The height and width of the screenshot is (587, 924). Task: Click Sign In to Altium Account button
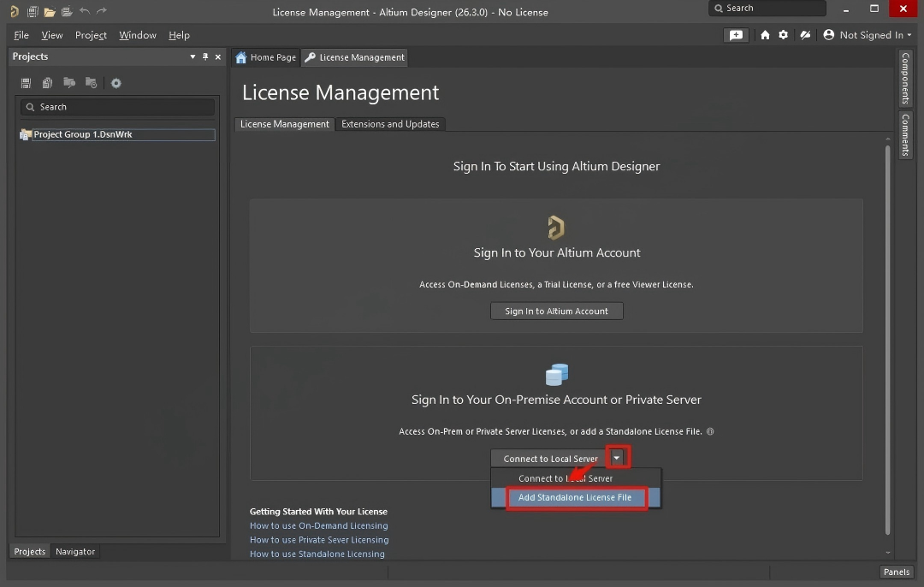556,311
